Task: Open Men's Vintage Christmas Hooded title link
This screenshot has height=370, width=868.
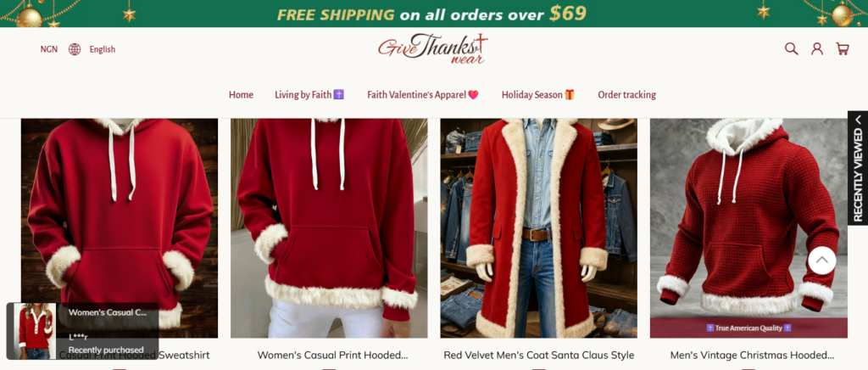Action: click(x=752, y=355)
